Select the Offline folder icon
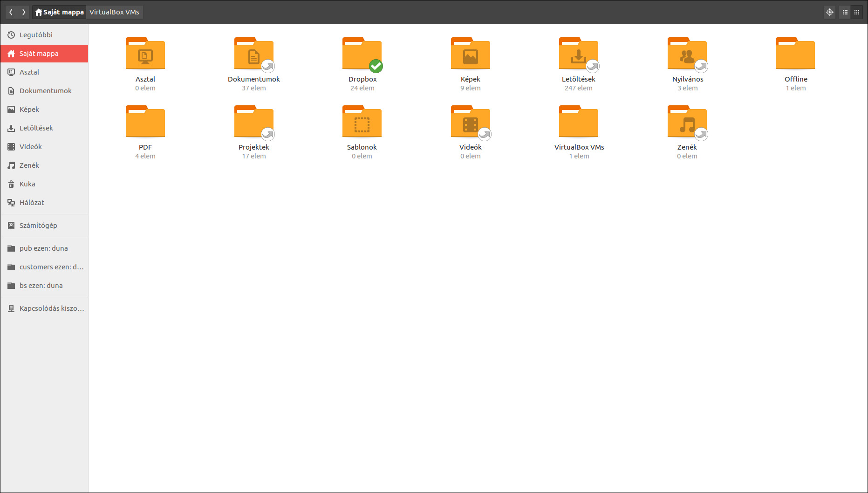The width and height of the screenshot is (868, 493). coord(795,54)
